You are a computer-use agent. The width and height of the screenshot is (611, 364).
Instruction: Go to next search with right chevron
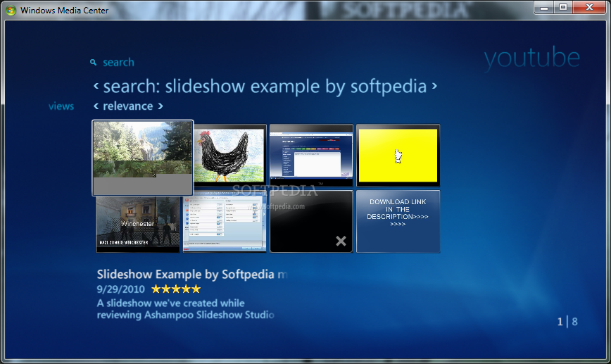434,86
